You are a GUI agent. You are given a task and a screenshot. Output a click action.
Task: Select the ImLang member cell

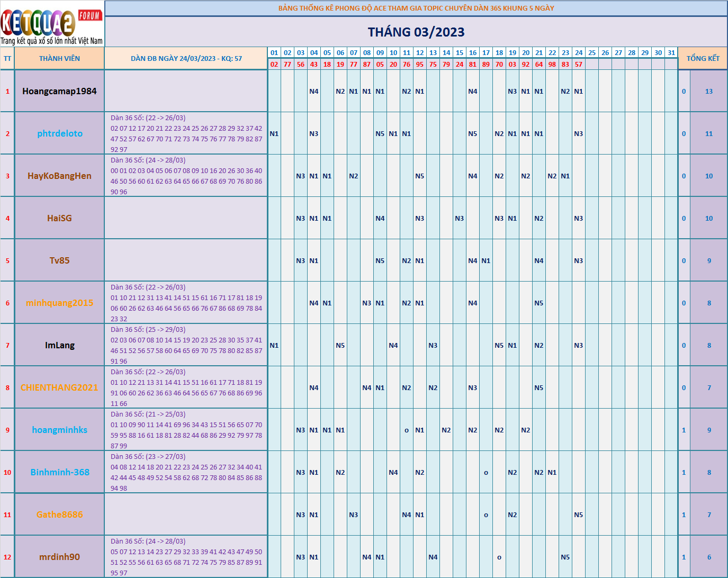59,345
